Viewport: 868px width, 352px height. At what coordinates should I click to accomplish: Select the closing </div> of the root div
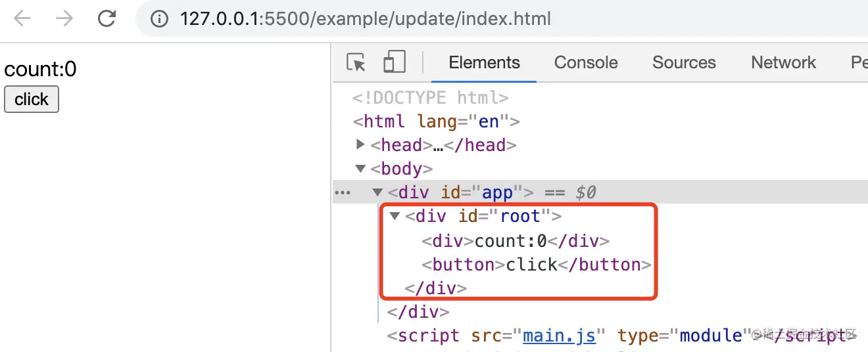[436, 288]
